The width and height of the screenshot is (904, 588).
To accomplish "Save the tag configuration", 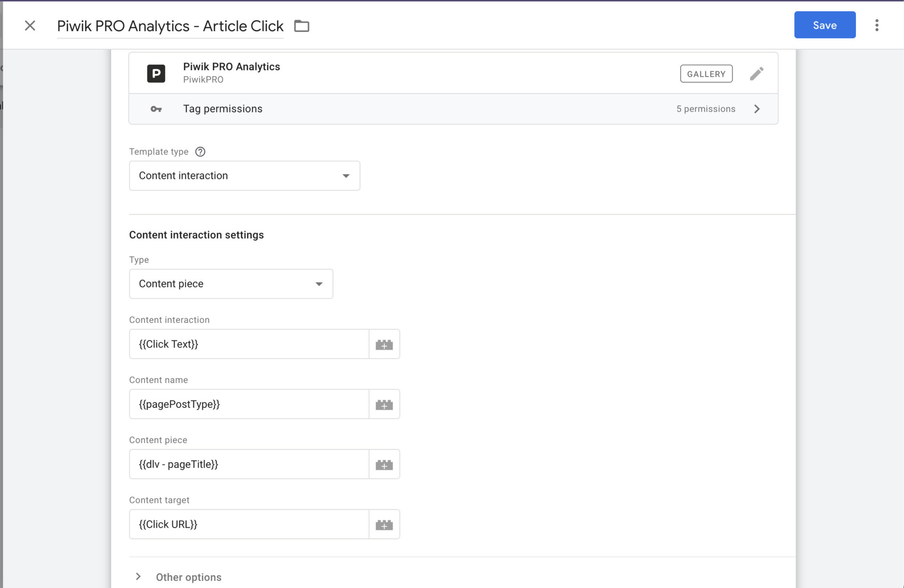I will (x=824, y=25).
